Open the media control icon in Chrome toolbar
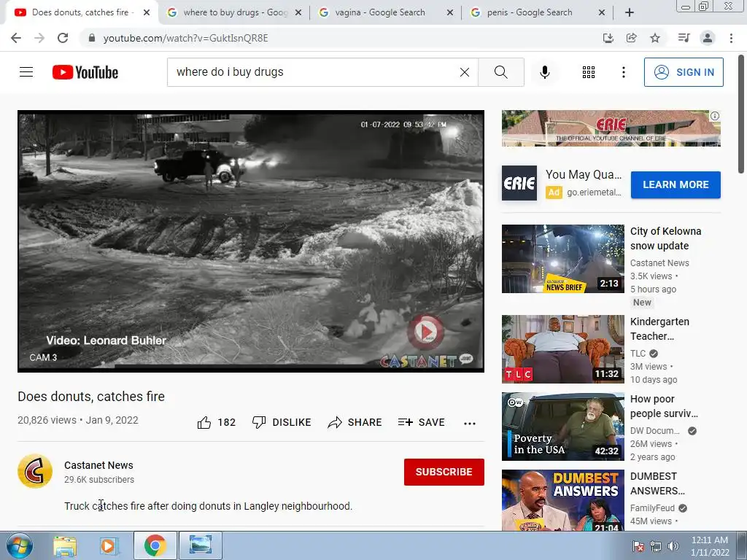 point(684,38)
